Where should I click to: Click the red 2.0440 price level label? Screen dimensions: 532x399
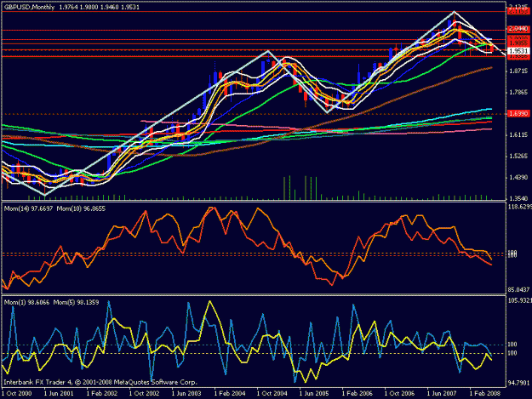click(518, 30)
